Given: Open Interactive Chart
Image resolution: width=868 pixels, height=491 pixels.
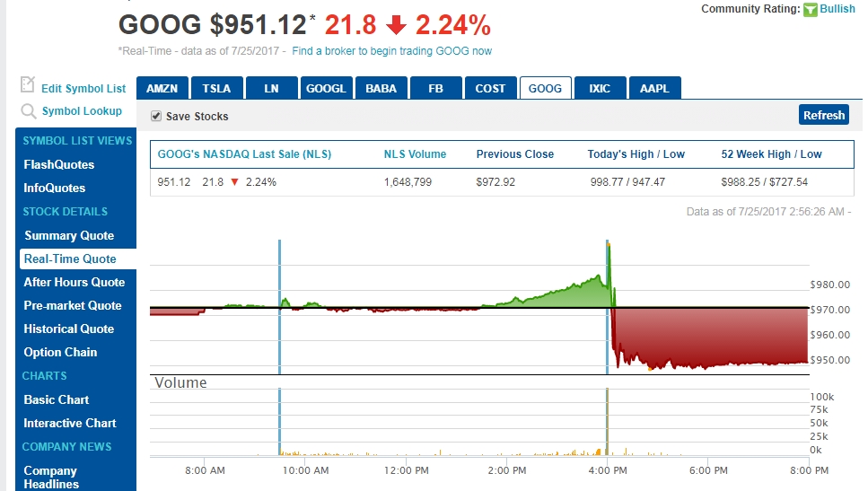Looking at the screenshot, I should [70, 423].
